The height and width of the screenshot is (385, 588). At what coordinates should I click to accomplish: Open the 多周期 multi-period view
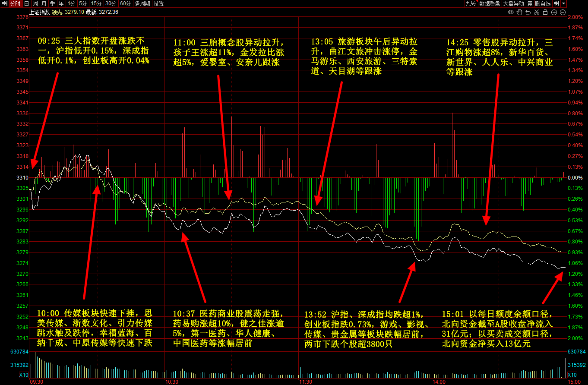point(142,3)
